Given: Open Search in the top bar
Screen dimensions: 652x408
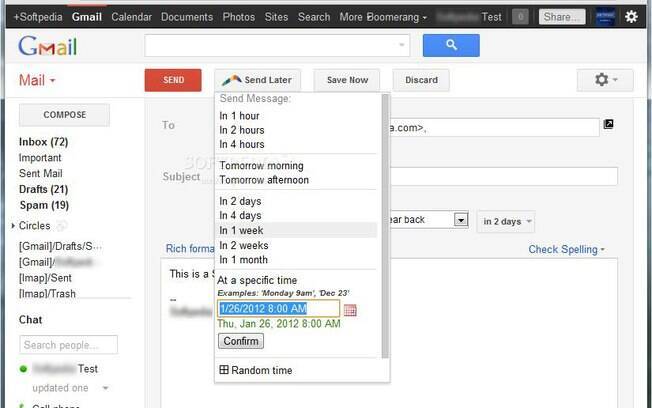Looking at the screenshot, I should point(314,17).
